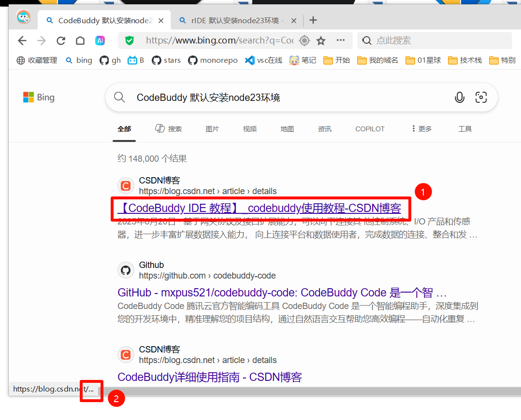Click the green security shield icon

pos(129,41)
